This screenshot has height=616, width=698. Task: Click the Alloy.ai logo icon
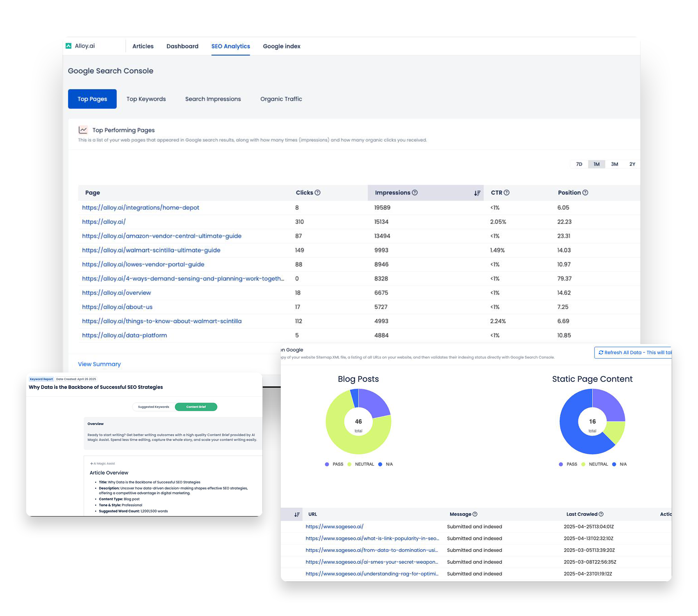click(x=69, y=46)
